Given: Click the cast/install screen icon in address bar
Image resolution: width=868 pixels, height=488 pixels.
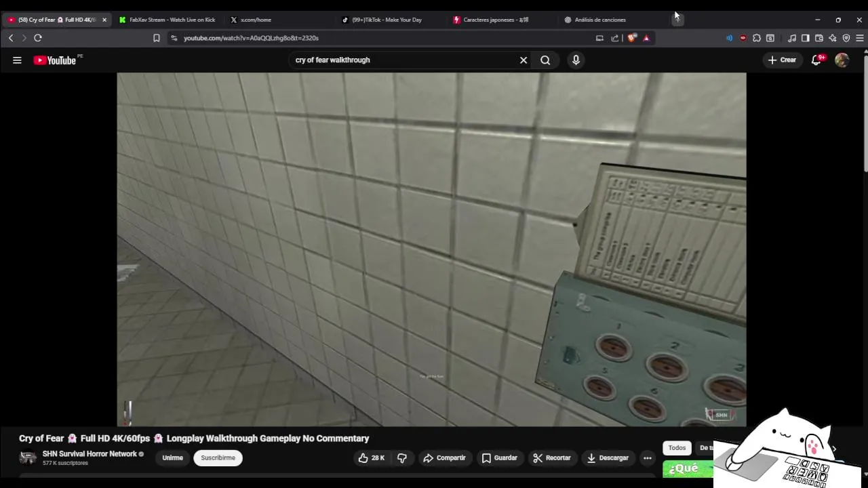Looking at the screenshot, I should click(x=599, y=38).
